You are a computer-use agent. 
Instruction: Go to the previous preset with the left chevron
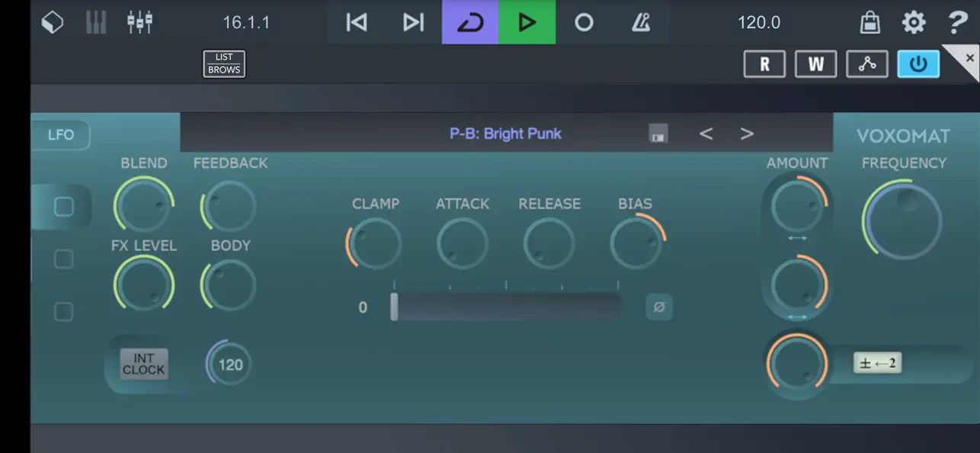coord(706,133)
